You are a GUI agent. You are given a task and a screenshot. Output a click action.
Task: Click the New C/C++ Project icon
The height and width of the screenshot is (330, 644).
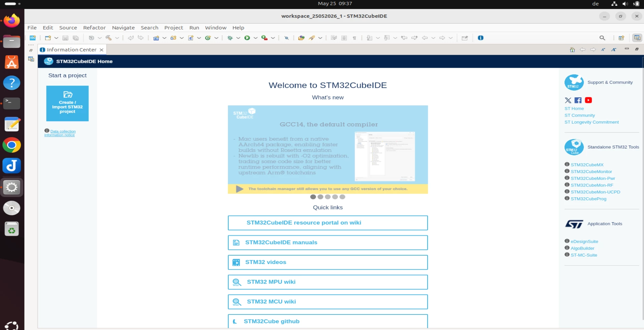pyautogui.click(x=156, y=38)
